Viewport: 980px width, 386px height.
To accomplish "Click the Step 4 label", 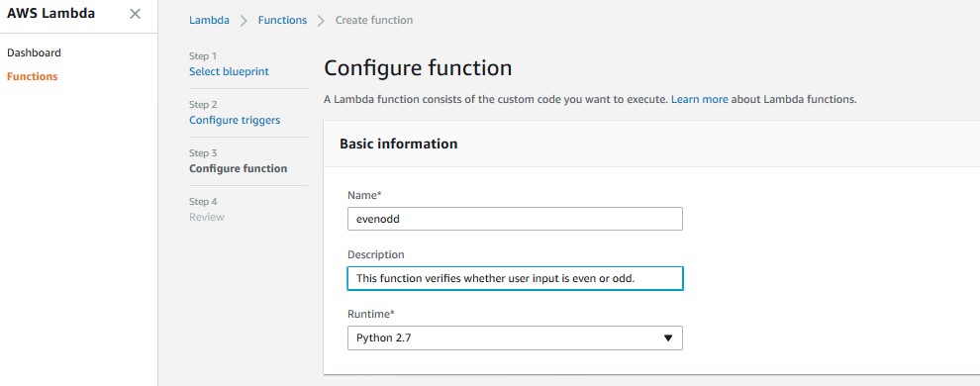I will (203, 202).
